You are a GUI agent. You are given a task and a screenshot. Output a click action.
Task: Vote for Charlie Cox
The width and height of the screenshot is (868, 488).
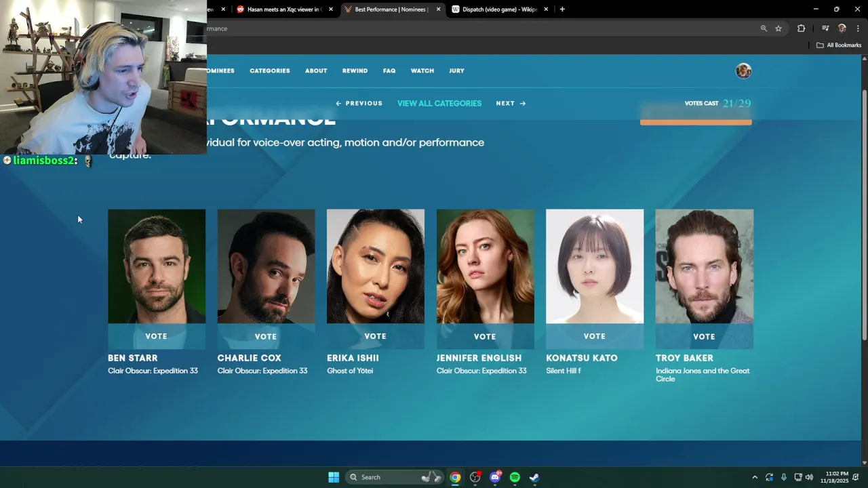(266, 336)
